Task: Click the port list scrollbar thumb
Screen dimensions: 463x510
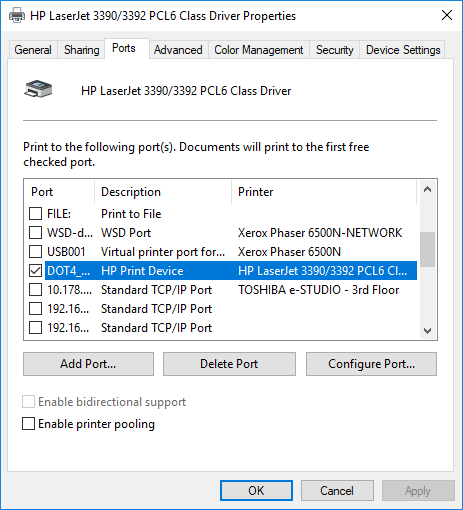Action: click(x=427, y=249)
